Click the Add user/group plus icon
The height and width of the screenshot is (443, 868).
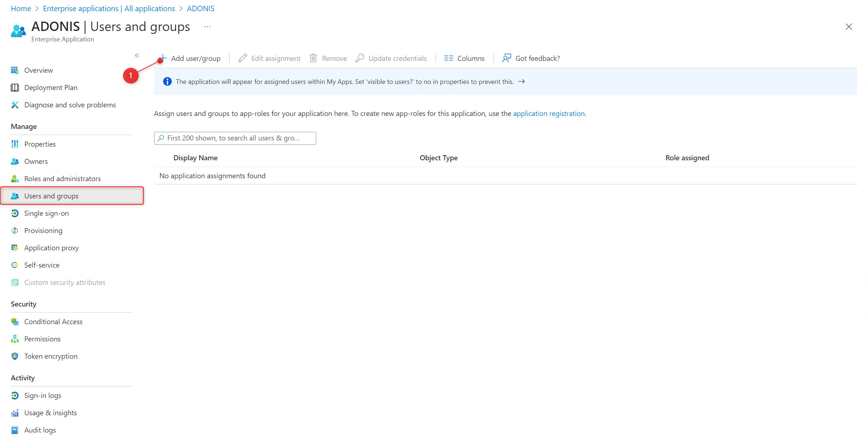163,58
